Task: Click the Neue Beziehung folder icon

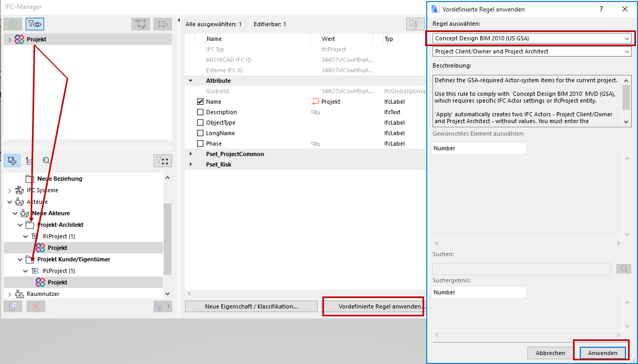Action: (30, 179)
